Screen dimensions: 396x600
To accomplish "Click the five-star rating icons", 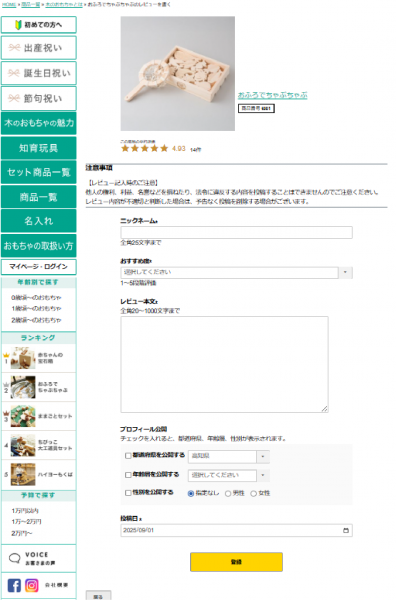I will tap(145, 148).
